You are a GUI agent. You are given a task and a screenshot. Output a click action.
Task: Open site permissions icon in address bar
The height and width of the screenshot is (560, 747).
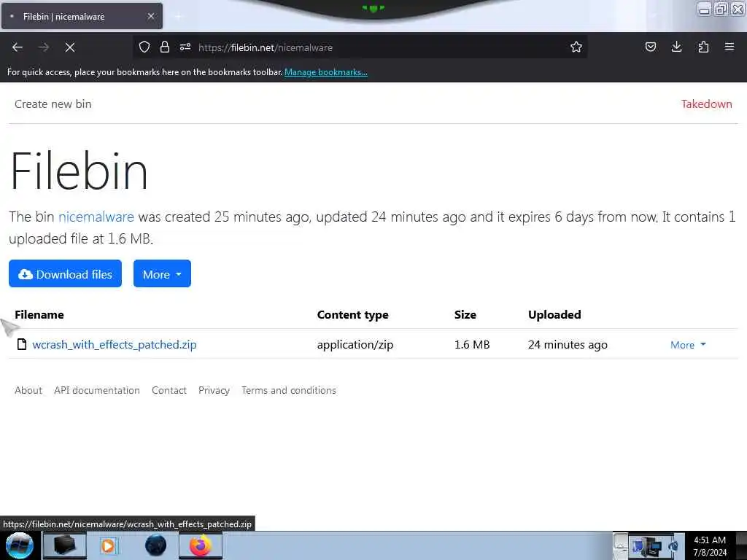[185, 47]
